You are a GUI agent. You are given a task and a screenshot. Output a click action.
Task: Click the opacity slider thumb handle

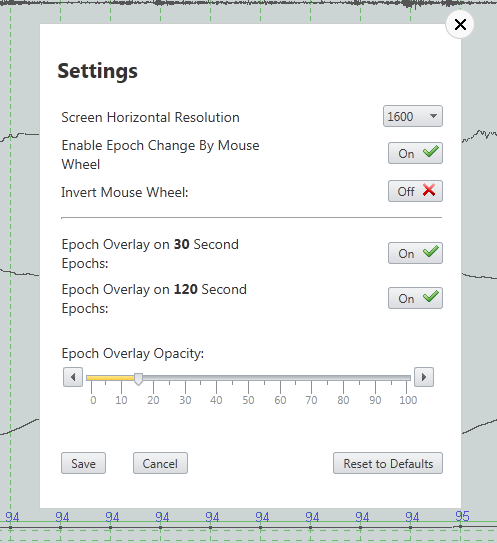(138, 379)
